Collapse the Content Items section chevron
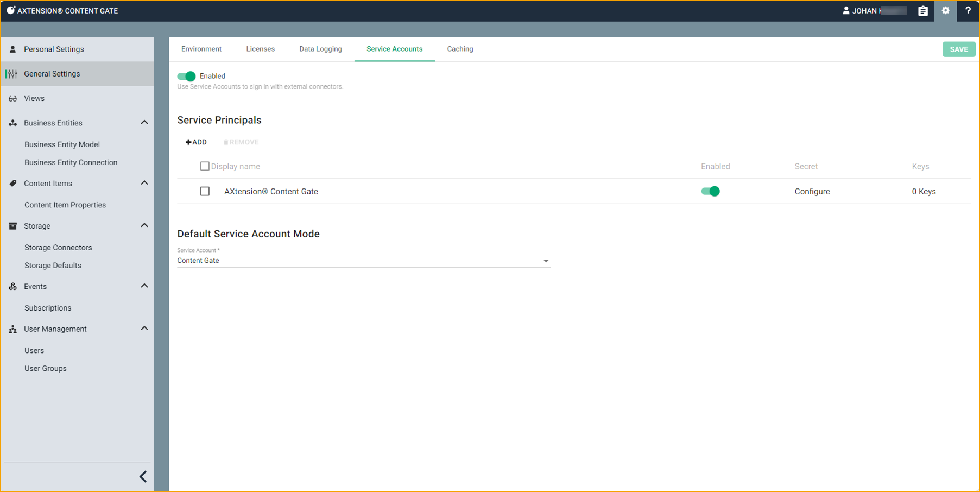 click(144, 183)
